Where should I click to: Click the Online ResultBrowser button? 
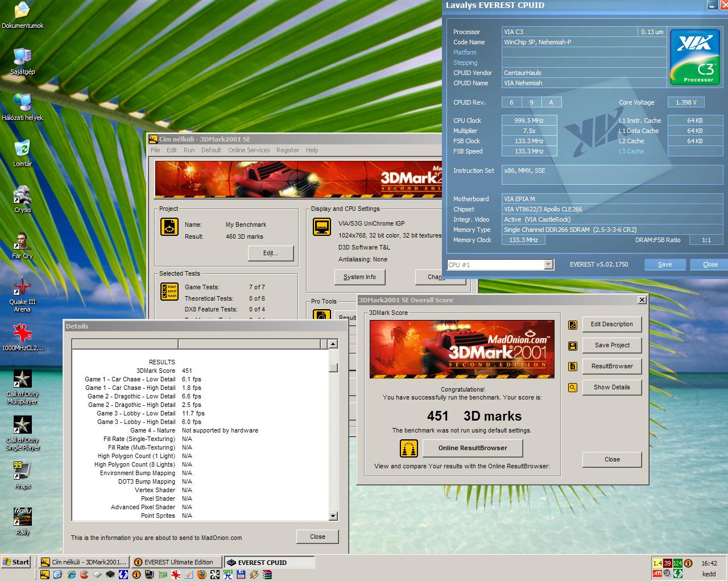point(473,448)
